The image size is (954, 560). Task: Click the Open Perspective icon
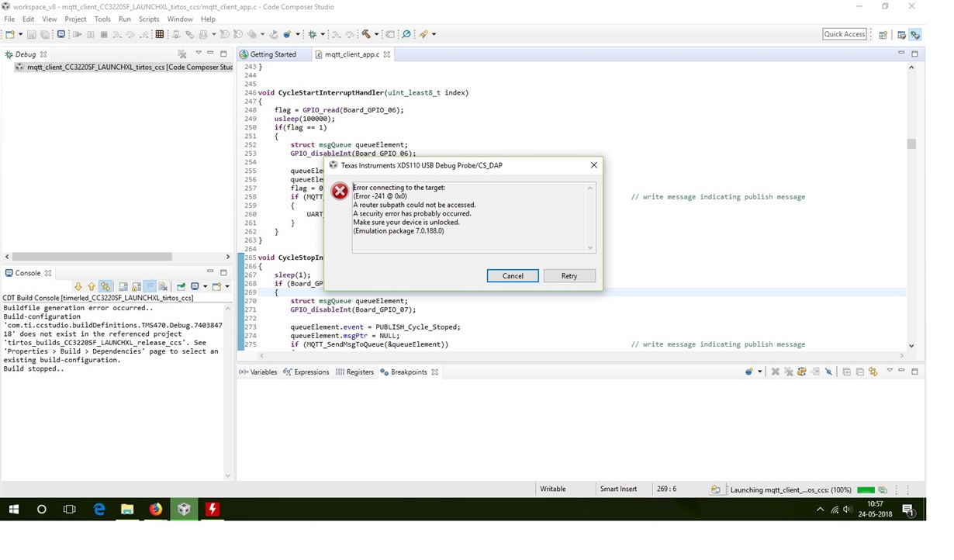tap(883, 34)
